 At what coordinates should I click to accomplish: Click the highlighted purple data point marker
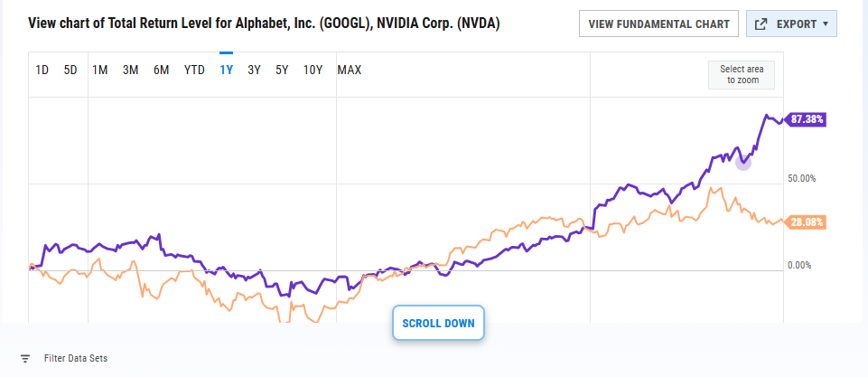(743, 162)
